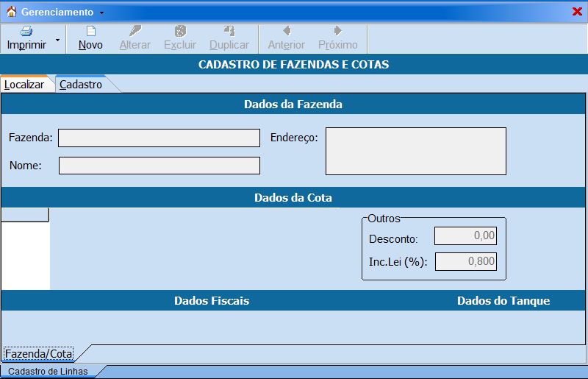This screenshot has width=588, height=379.
Task: Open the Gerenciamento title dropdown arrow
Action: 101,13
